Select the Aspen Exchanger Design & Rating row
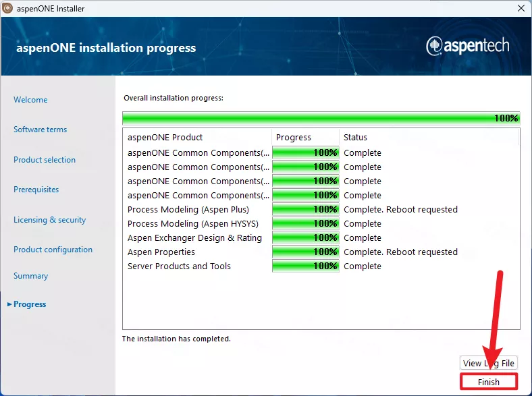 click(194, 237)
